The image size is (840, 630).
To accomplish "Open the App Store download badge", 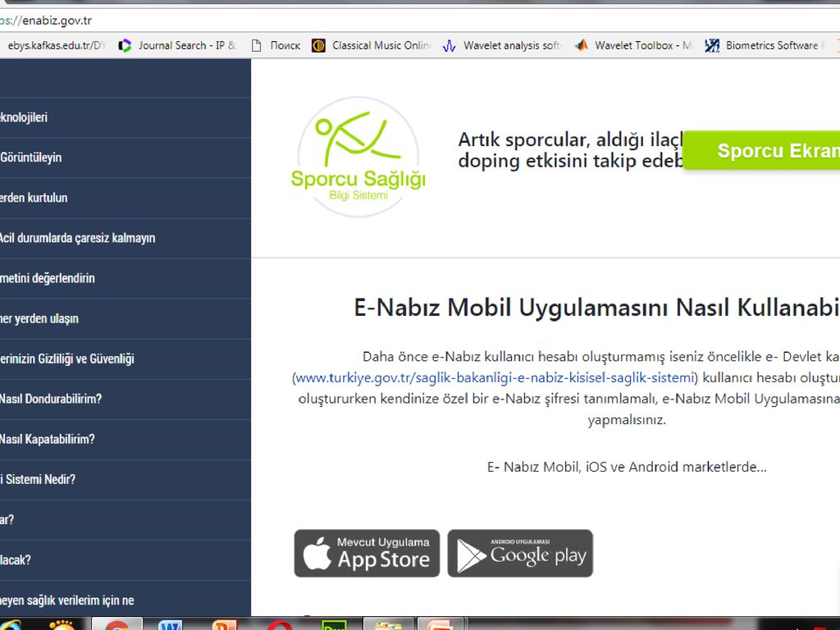I will pyautogui.click(x=367, y=554).
